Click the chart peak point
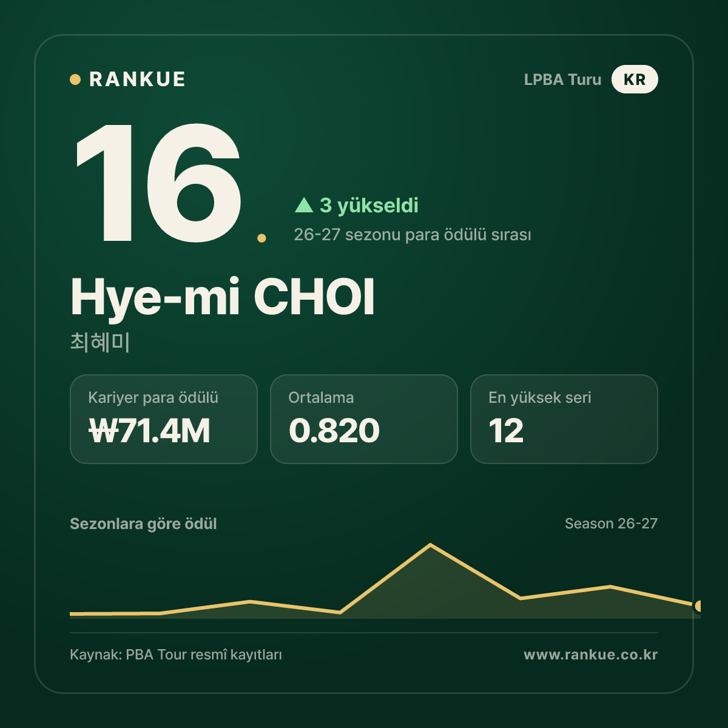This screenshot has width=728, height=728. [430, 545]
